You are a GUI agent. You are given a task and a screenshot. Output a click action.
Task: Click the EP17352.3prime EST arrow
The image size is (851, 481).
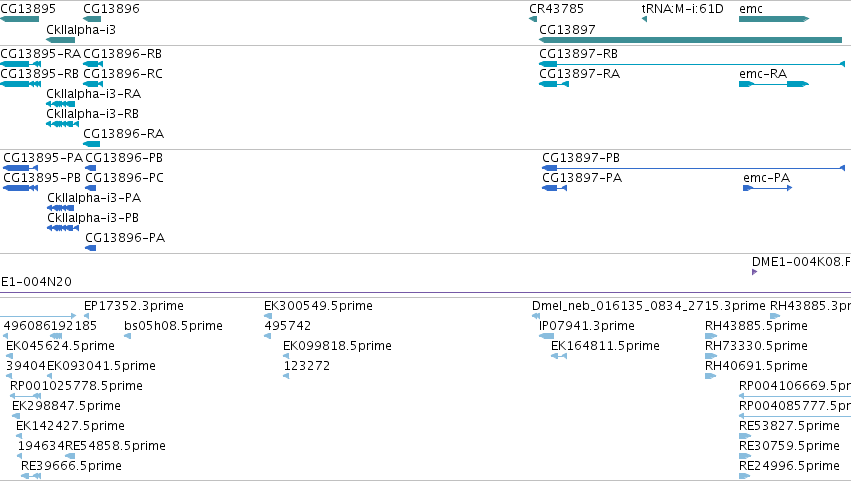coord(86,316)
